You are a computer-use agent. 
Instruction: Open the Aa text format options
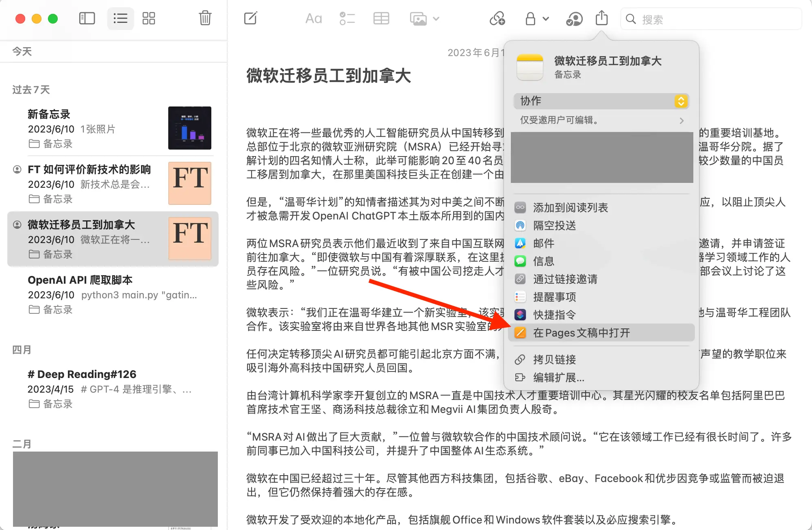pyautogui.click(x=314, y=19)
